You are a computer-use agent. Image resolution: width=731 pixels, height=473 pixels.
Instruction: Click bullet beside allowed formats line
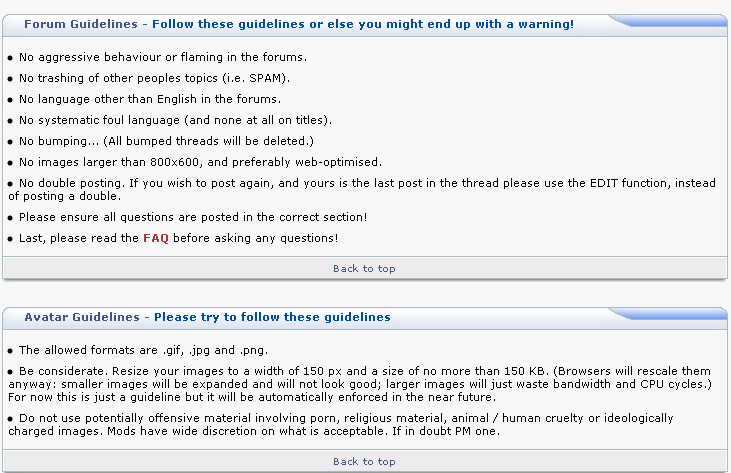click(x=10, y=351)
